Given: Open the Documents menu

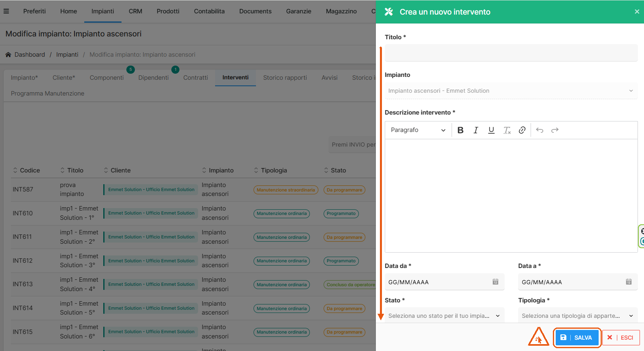Looking at the screenshot, I should tap(255, 11).
